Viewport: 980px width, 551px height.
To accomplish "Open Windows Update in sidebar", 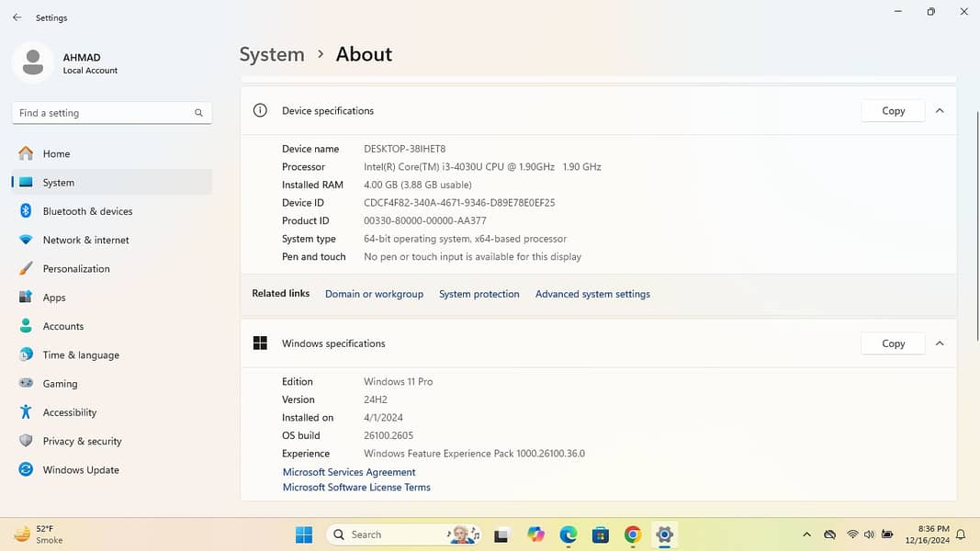I will pos(81,470).
